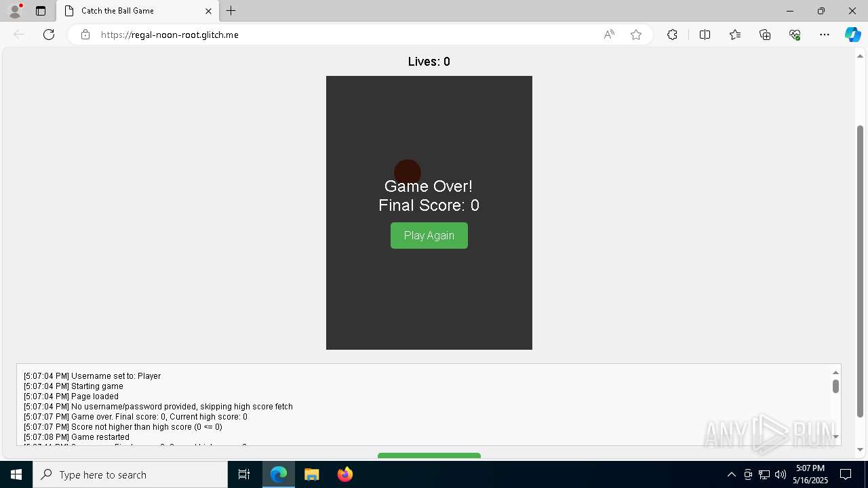Click the address bar URL
868x488 pixels.
(x=170, y=35)
